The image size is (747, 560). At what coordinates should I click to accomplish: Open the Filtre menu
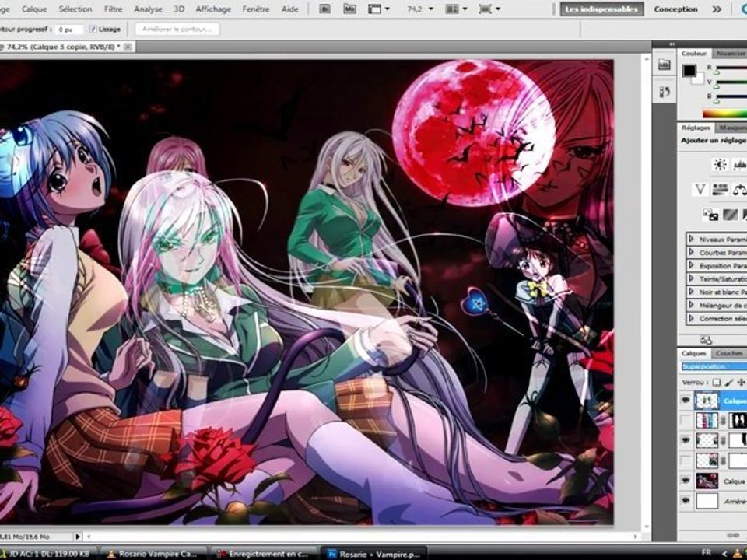click(113, 9)
